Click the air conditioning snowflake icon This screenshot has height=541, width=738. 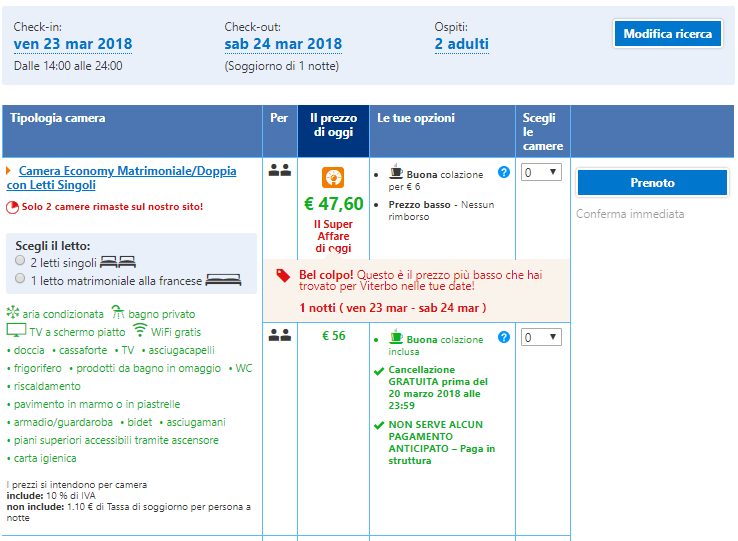(13, 312)
